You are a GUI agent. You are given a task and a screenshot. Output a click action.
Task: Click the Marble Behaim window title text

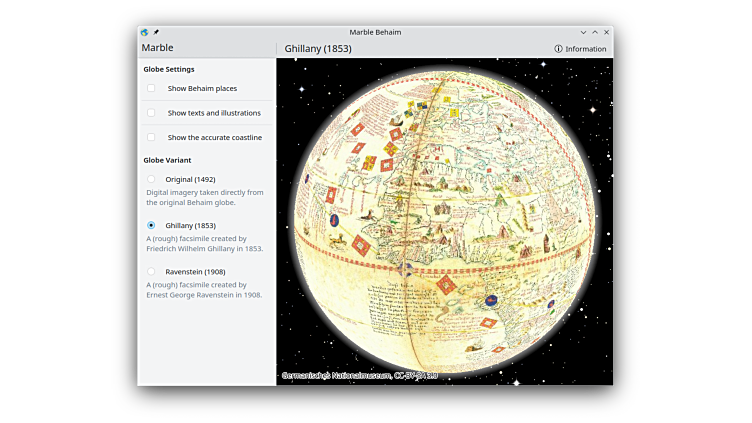[375, 32]
